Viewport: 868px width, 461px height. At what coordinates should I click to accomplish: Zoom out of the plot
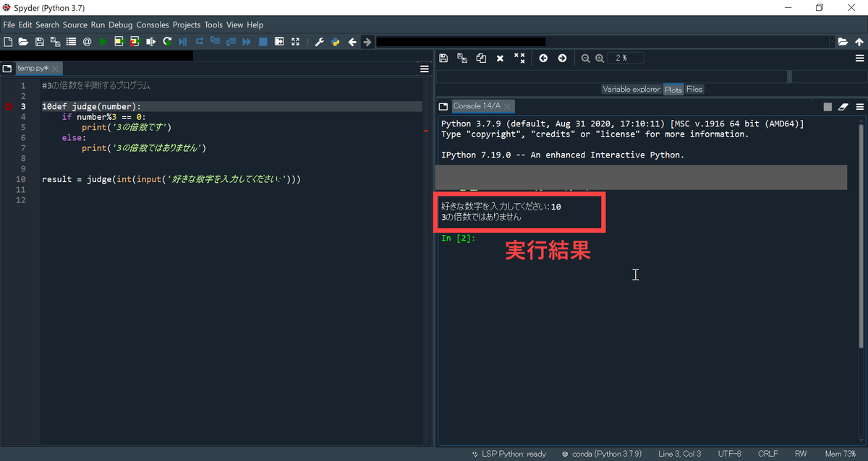pyautogui.click(x=586, y=59)
